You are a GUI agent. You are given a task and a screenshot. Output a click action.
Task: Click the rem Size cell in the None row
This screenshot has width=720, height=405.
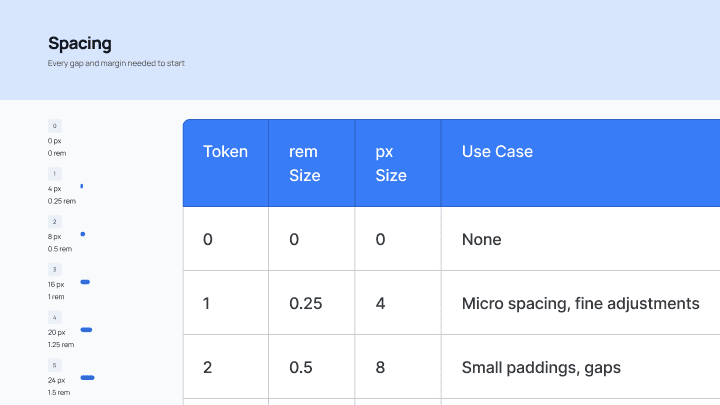(312, 239)
